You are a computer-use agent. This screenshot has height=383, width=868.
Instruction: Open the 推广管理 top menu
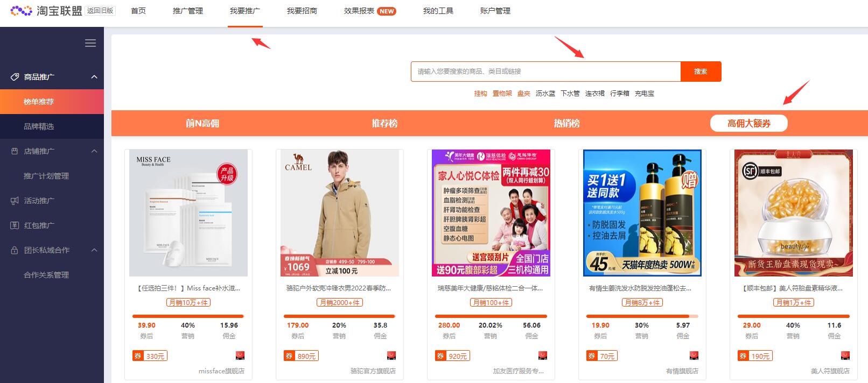188,11
